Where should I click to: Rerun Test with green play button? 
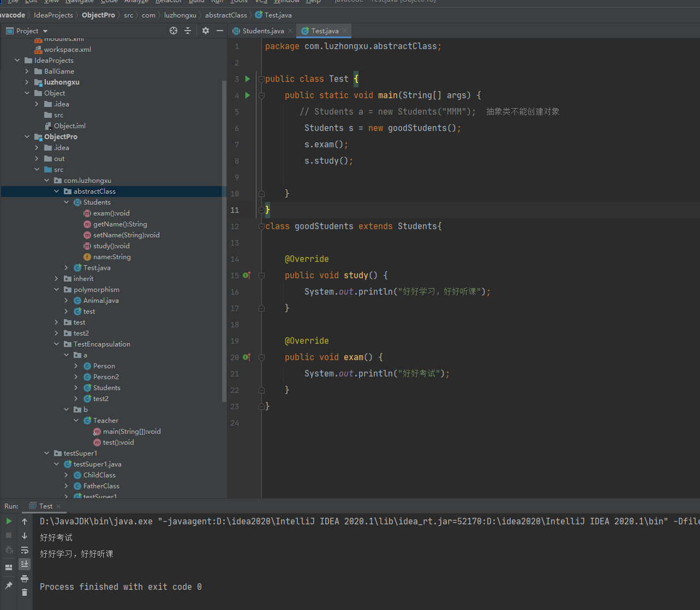(9, 522)
